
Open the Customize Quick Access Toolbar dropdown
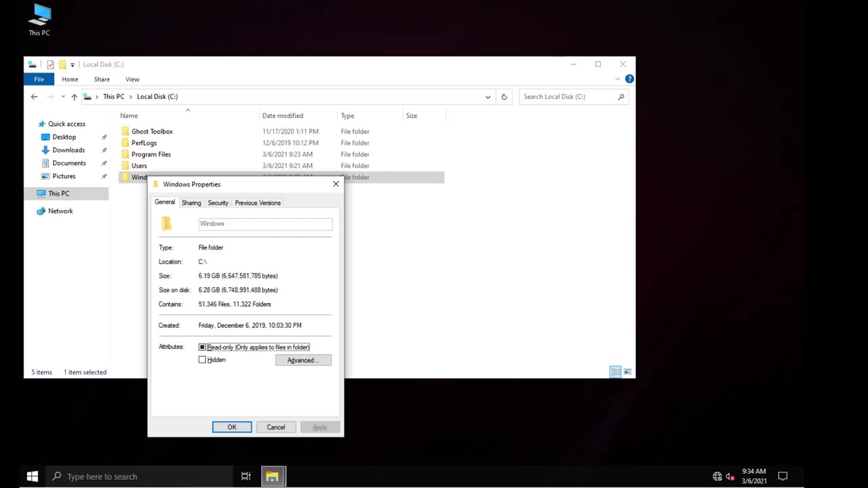pyautogui.click(x=73, y=65)
